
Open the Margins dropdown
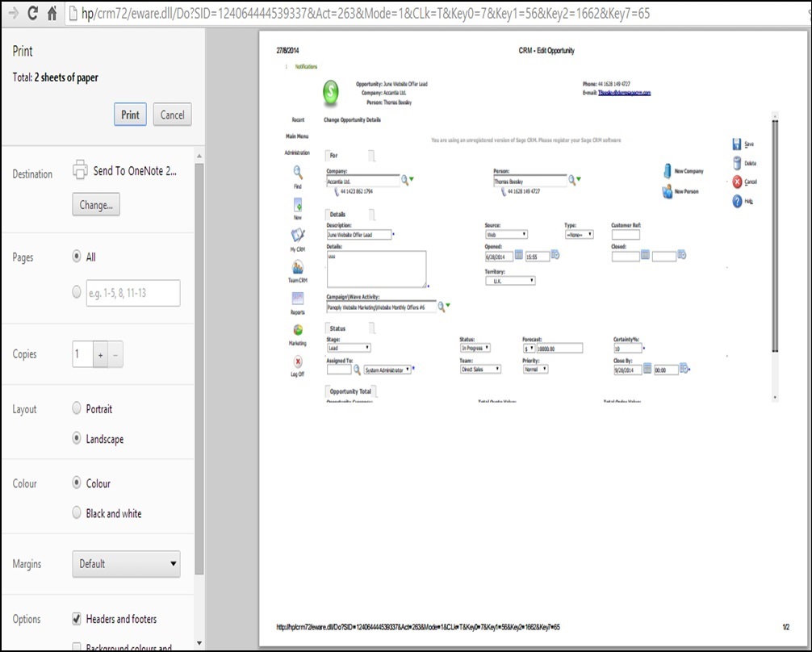coord(127,564)
